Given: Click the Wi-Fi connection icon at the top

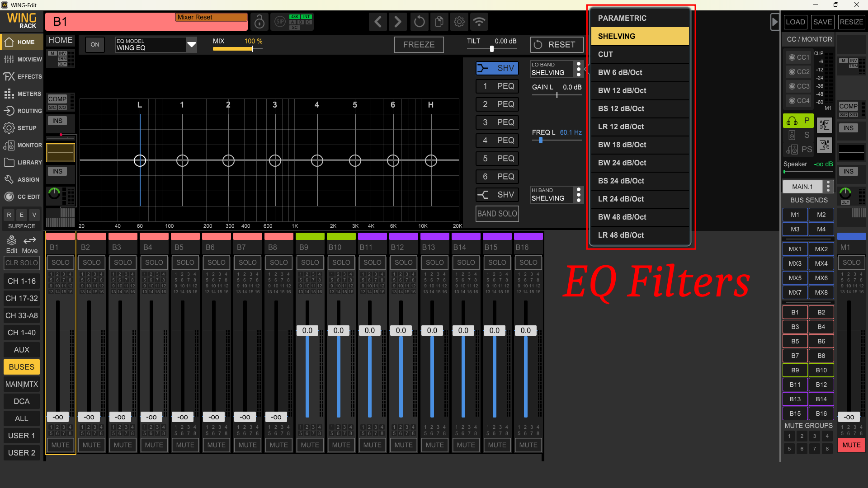Looking at the screenshot, I should click(479, 21).
